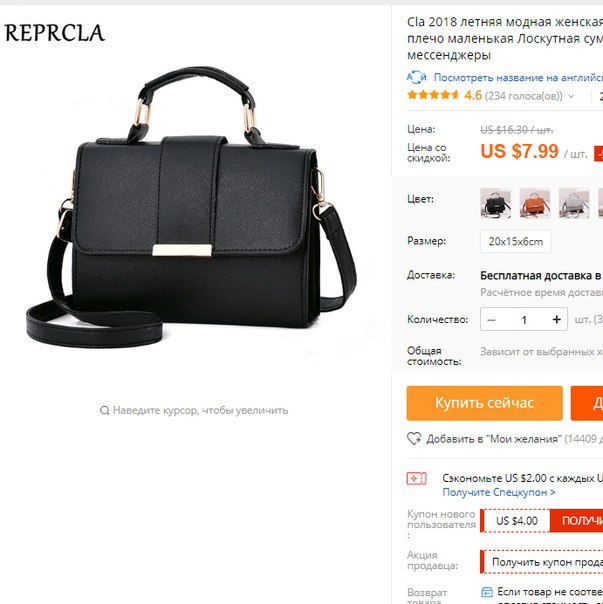
Task: Select the black bag color option
Action: [496, 203]
